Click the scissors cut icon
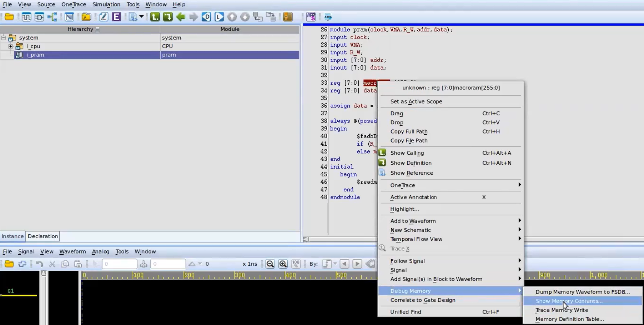Screen dimensions: 644x325 [52, 264]
